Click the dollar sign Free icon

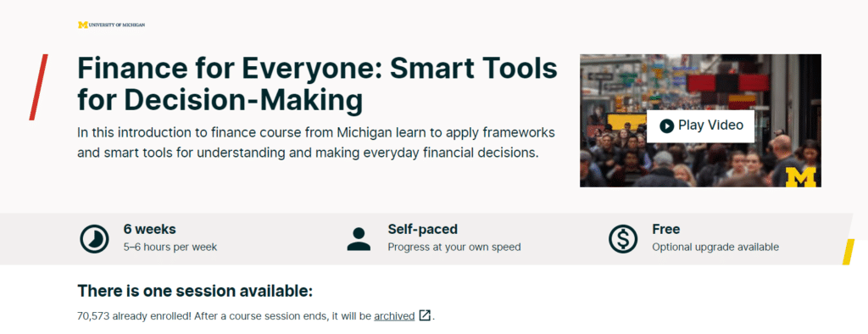(x=623, y=239)
